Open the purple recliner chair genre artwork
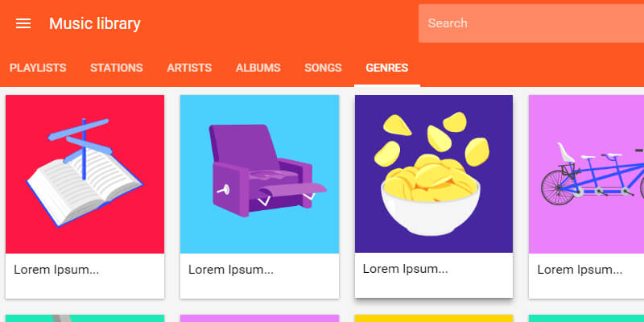The height and width of the screenshot is (322, 644). [x=259, y=174]
